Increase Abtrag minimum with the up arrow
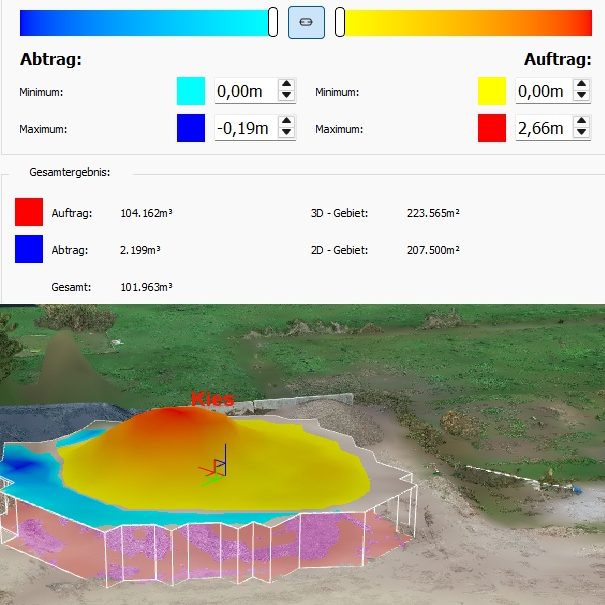Viewport: 605px width, 605px height. click(286, 86)
